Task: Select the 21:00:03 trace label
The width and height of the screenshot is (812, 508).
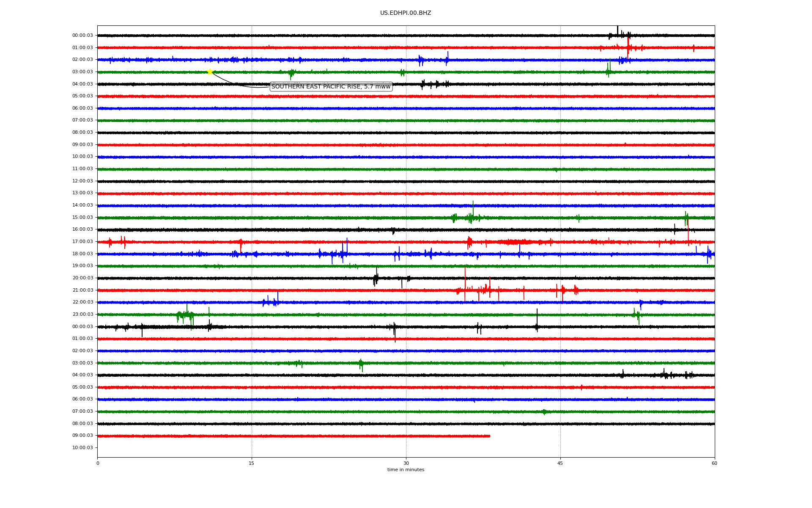Action: click(x=82, y=290)
